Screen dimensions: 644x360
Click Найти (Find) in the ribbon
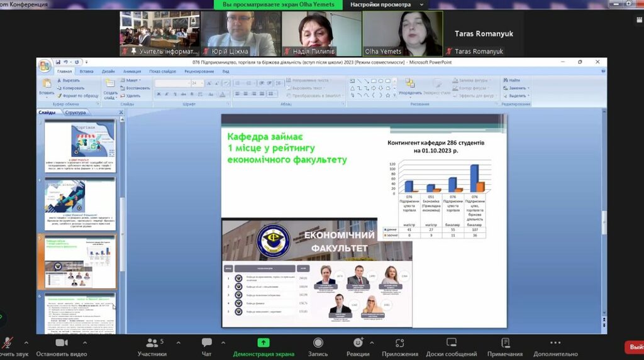(514, 80)
